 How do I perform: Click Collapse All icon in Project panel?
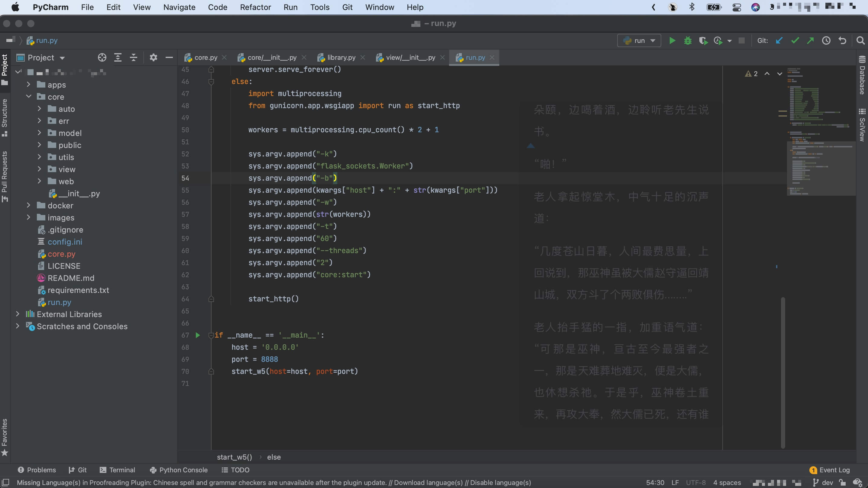click(134, 58)
